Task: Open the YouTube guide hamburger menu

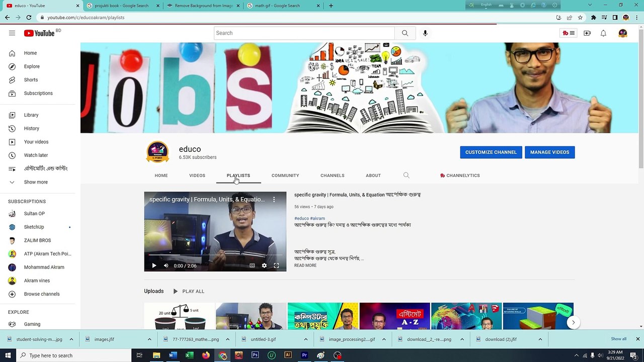Action: [12, 33]
